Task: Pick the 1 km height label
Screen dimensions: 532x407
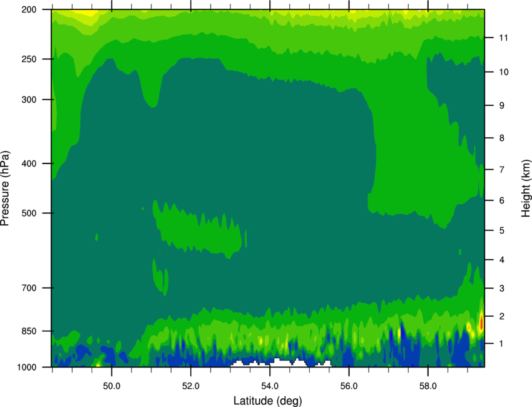Action: 502,344
